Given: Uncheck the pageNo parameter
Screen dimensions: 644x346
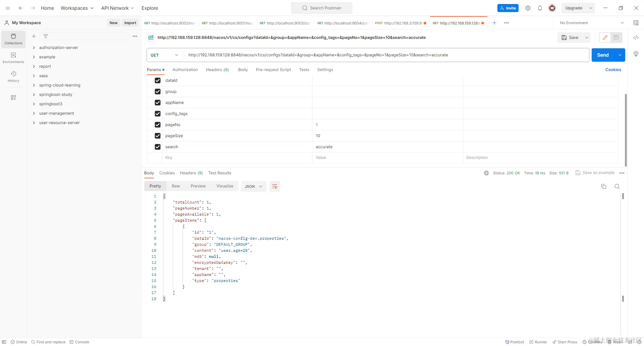Looking at the screenshot, I should (158, 125).
